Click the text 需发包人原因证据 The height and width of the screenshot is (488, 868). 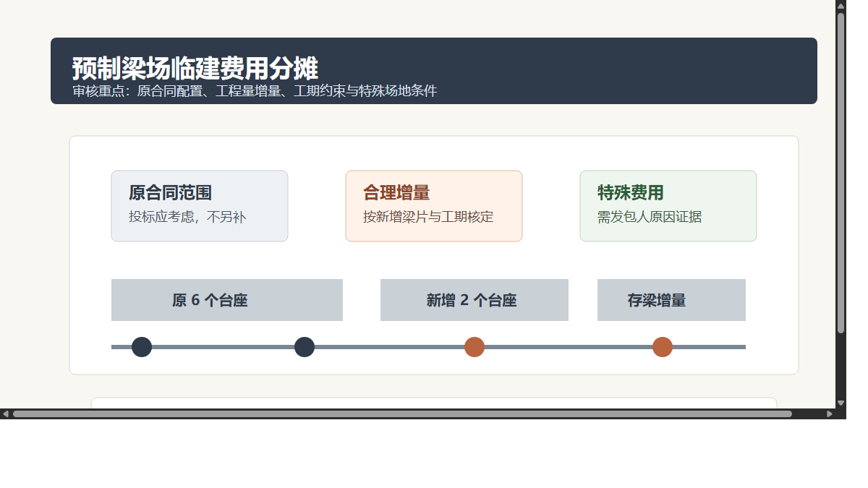tap(650, 217)
